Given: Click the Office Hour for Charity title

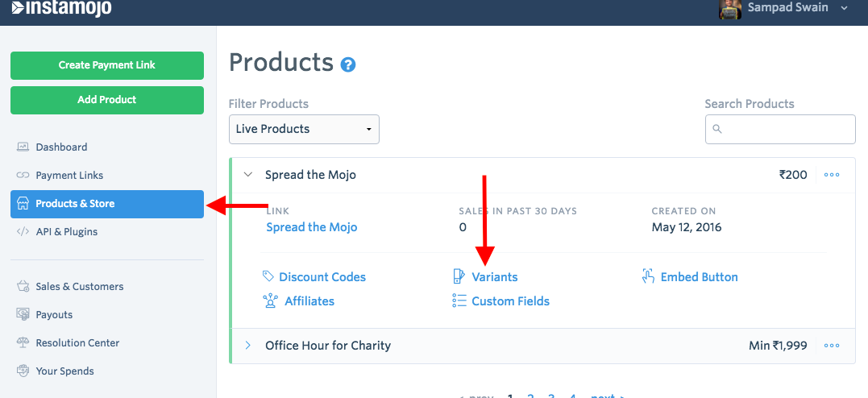Looking at the screenshot, I should pos(328,346).
